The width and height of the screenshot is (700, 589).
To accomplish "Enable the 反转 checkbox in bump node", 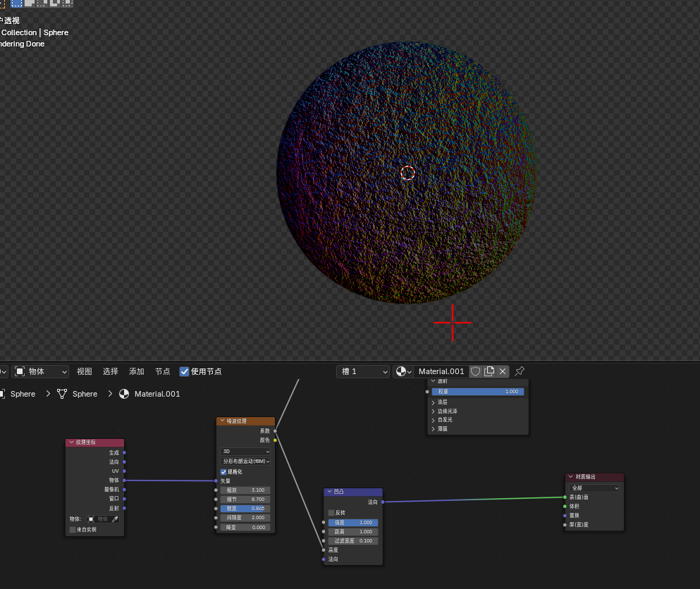I will 331,513.
